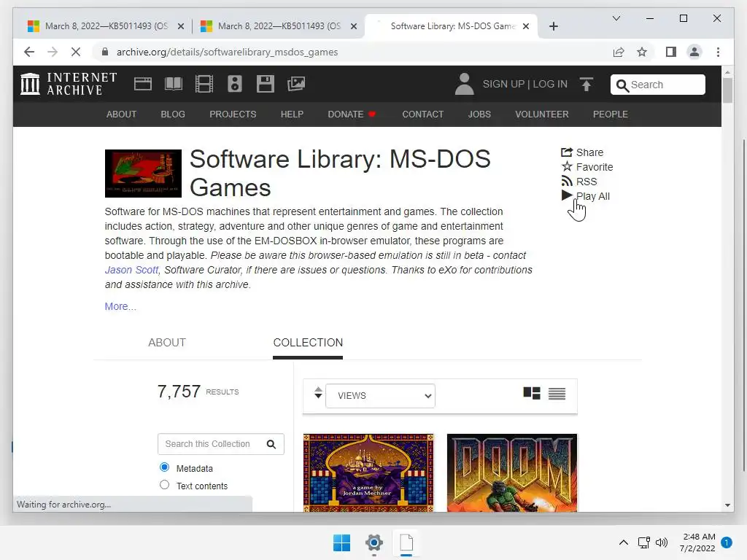Open the Chrome profile icon
This screenshot has height=560, width=747.
[694, 52]
